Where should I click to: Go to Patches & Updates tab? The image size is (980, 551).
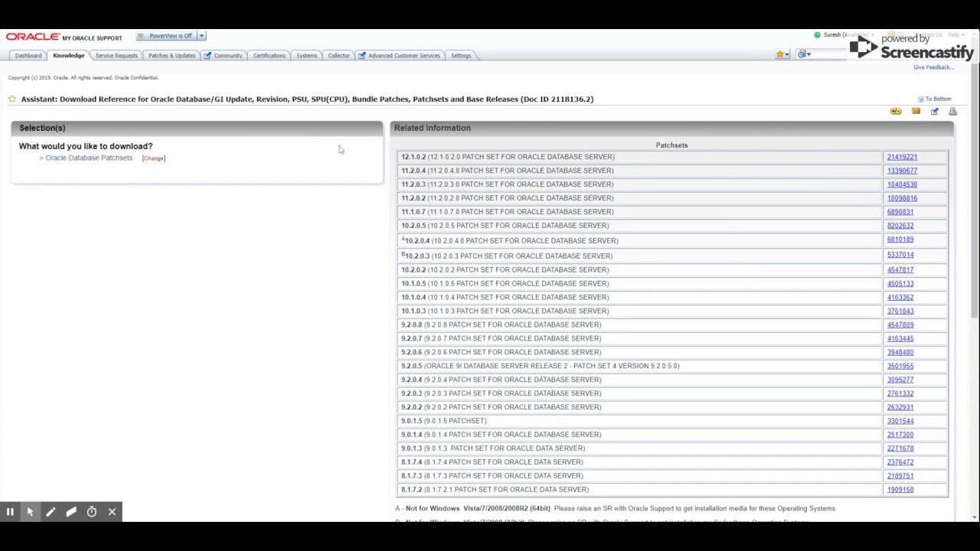click(x=171, y=55)
